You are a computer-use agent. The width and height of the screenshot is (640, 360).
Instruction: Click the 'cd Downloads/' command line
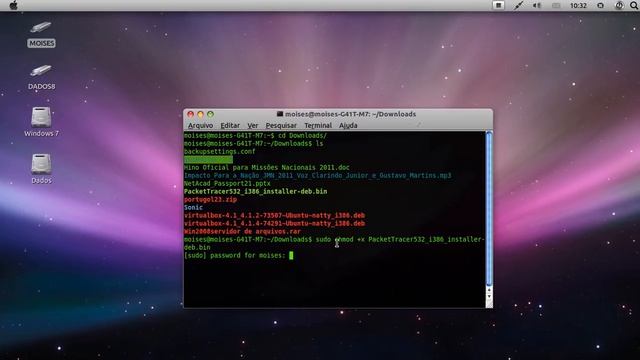pos(255,136)
